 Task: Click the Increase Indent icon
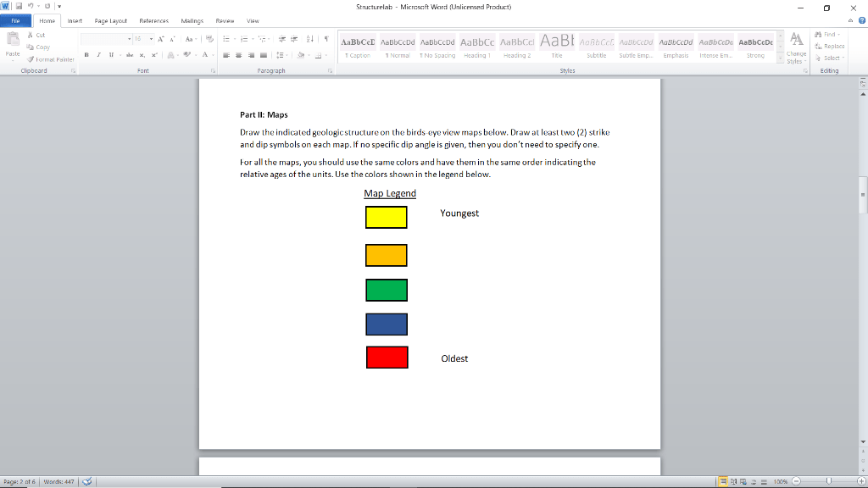coord(294,39)
